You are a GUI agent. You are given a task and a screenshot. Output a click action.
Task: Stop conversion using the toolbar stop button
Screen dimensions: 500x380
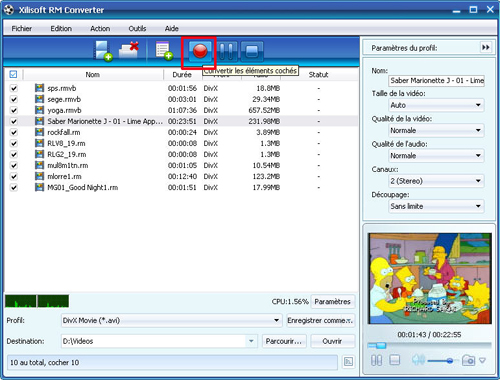[x=252, y=52]
